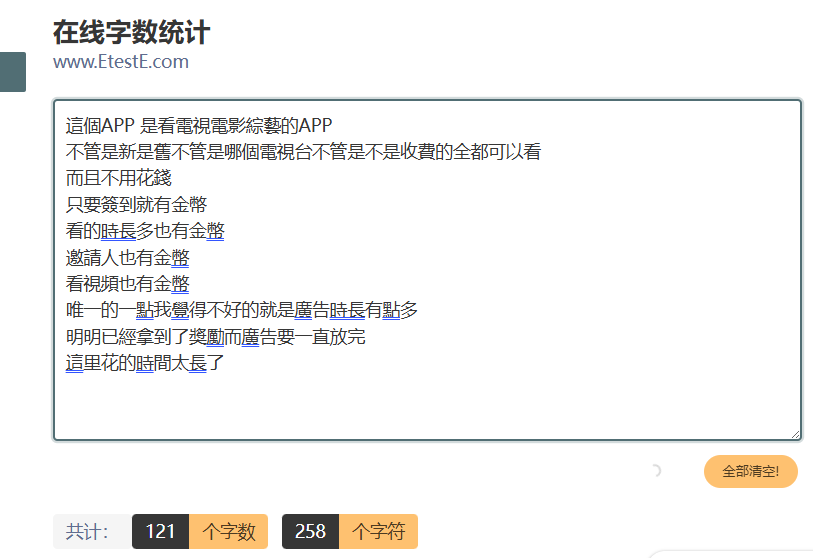The height and width of the screenshot is (558, 813).
Task: Click the 全部清空! clear-all button
Action: click(x=750, y=471)
